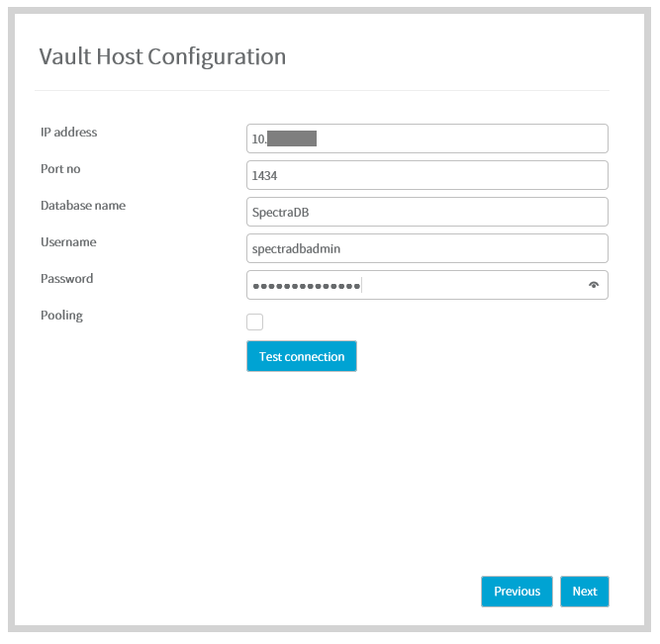Click the divider line under the heading
Screen dimensions: 660x644
point(322,91)
